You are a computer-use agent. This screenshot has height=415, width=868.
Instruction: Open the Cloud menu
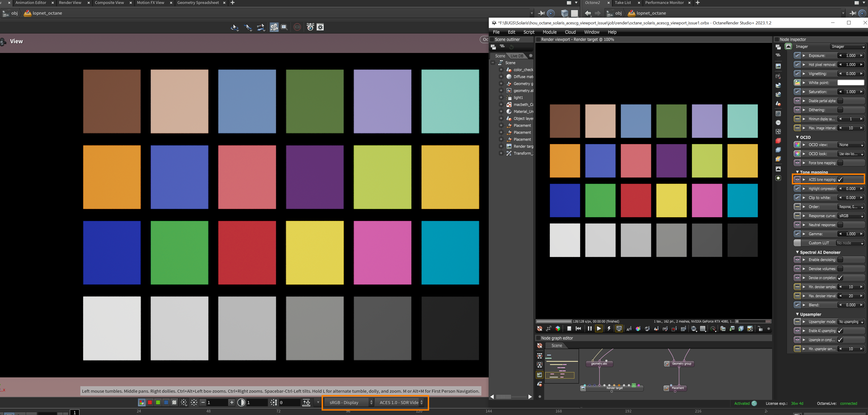pyautogui.click(x=570, y=32)
